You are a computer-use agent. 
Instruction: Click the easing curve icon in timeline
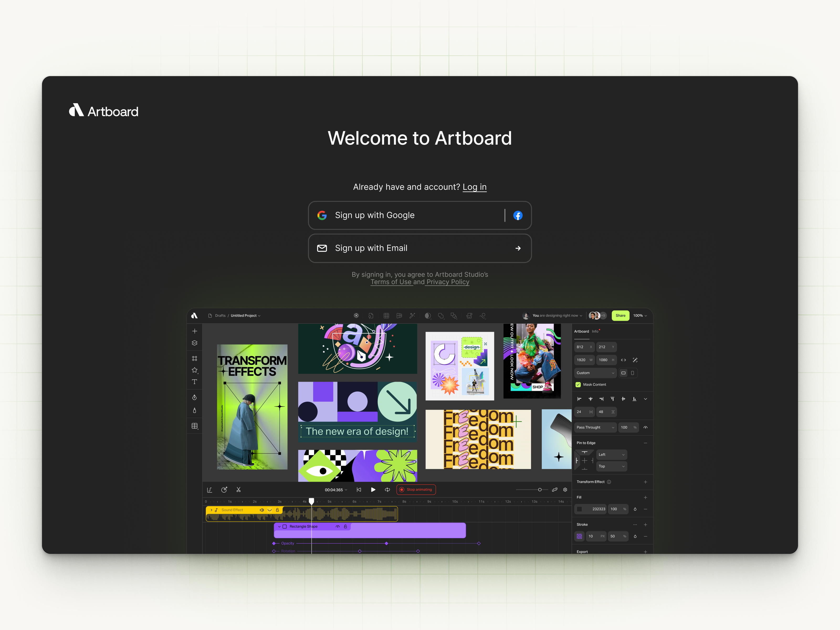coord(209,490)
